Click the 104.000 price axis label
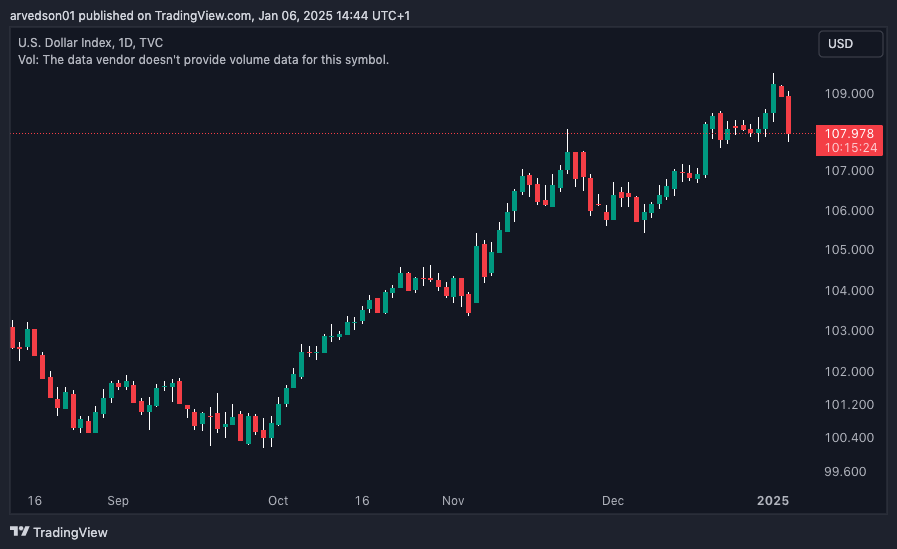 click(x=849, y=291)
